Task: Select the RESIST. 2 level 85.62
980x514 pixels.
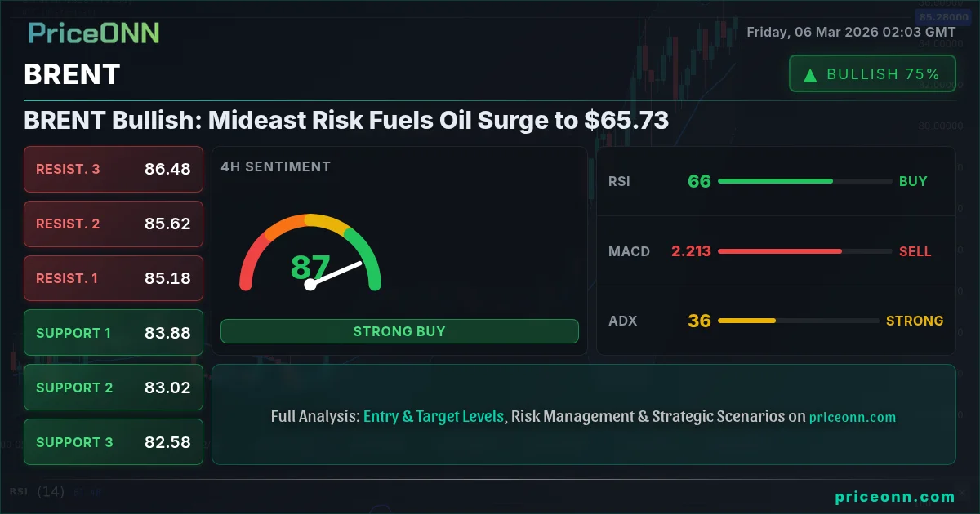Action: coord(114,224)
